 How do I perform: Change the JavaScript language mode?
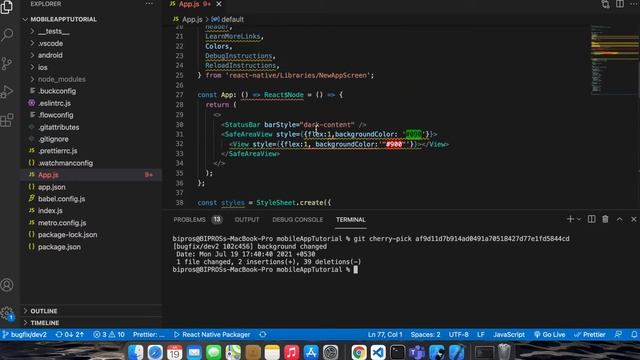pyautogui.click(x=509, y=335)
